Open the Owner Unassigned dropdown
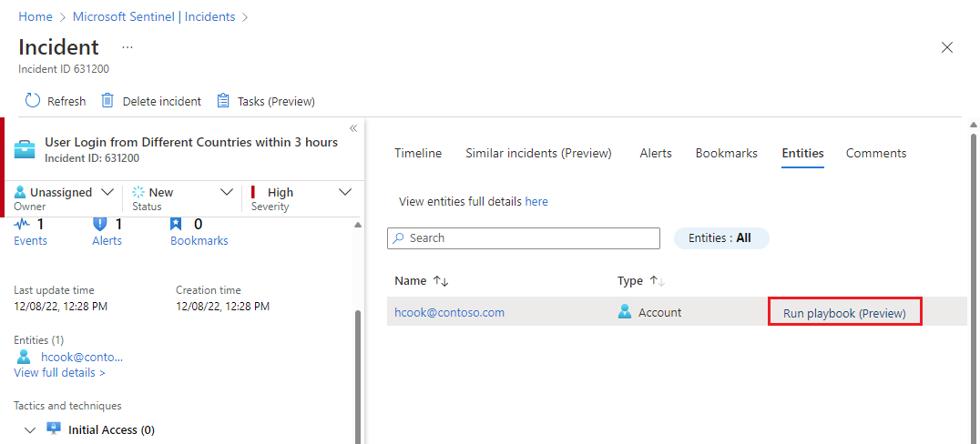 click(x=107, y=192)
